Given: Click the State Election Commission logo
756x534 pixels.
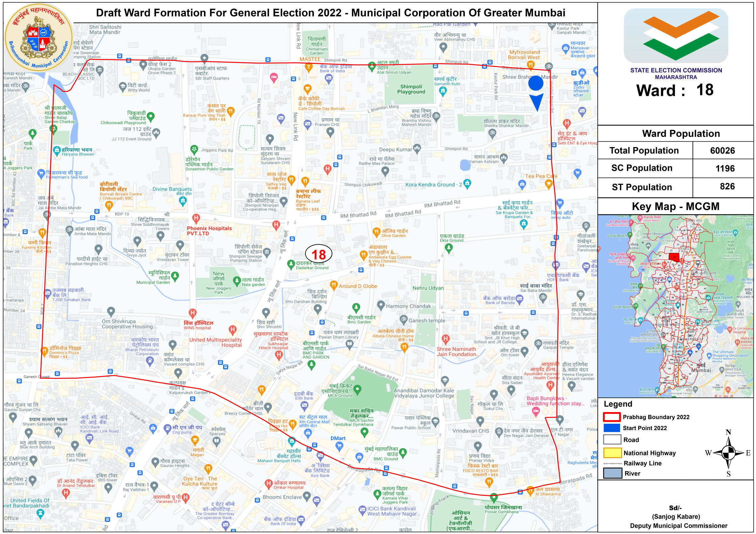Looking at the screenshot, I should 676,36.
